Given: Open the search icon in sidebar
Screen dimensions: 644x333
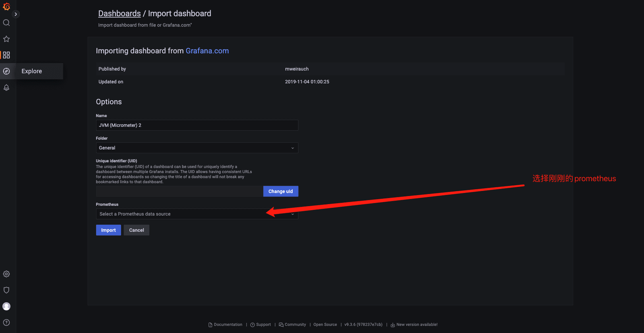Looking at the screenshot, I should [6, 23].
